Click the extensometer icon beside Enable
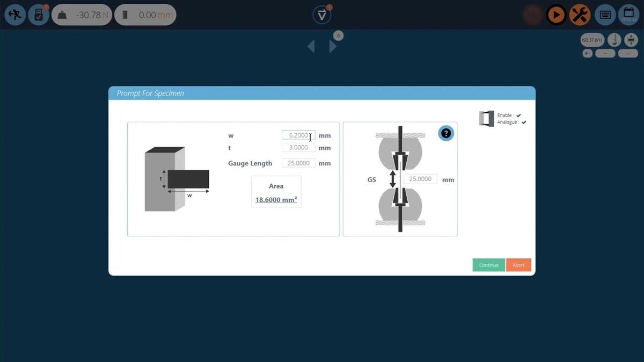 (486, 119)
